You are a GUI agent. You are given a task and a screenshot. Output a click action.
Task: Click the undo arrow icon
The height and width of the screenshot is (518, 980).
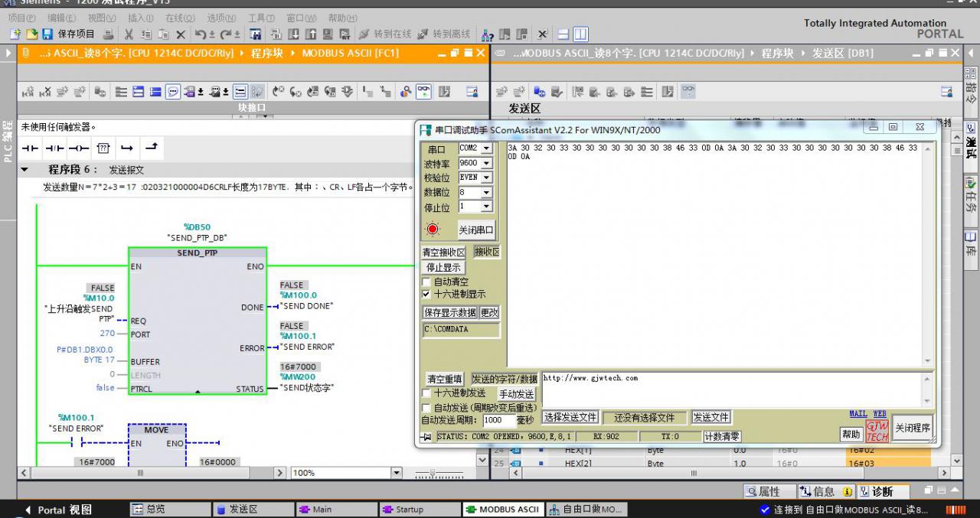[201, 34]
